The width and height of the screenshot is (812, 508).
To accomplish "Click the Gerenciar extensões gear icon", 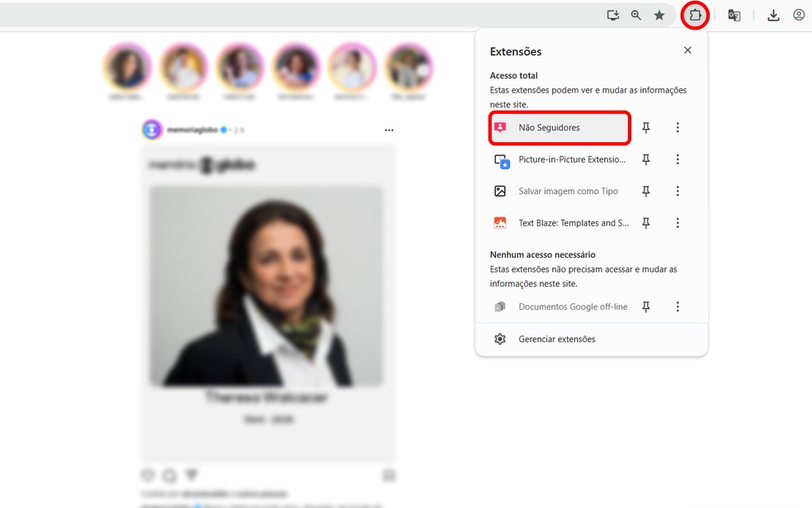I will coord(500,339).
